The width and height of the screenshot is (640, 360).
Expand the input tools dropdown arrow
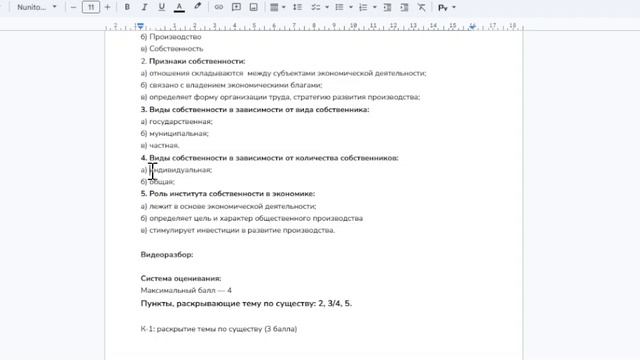pos(454,7)
